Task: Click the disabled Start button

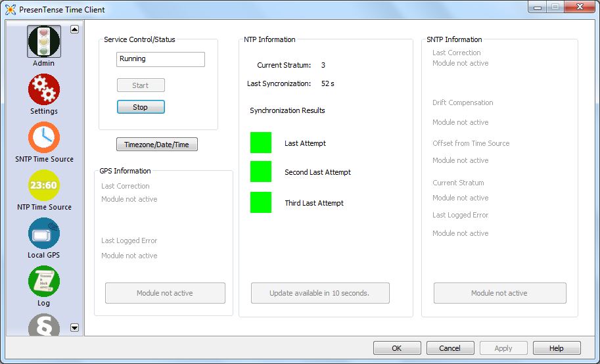Action: coord(141,85)
